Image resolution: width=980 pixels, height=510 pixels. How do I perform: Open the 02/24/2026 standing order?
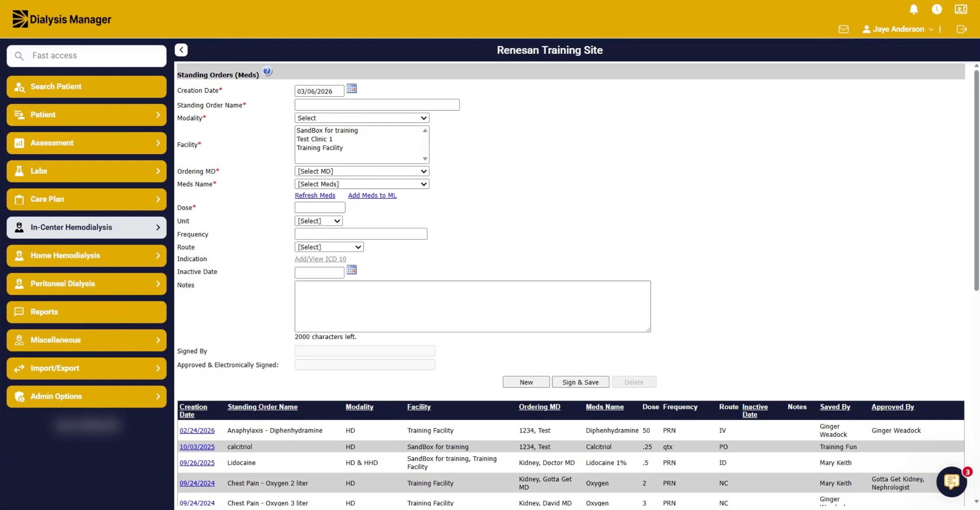197,430
